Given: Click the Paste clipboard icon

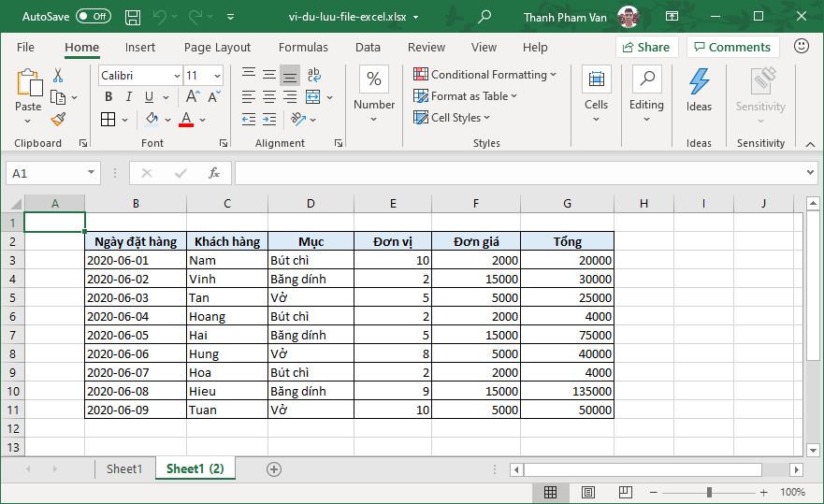Looking at the screenshot, I should (x=29, y=83).
